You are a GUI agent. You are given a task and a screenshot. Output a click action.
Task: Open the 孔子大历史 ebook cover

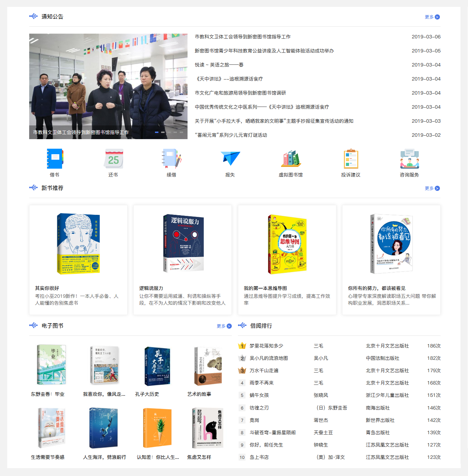tap(157, 365)
